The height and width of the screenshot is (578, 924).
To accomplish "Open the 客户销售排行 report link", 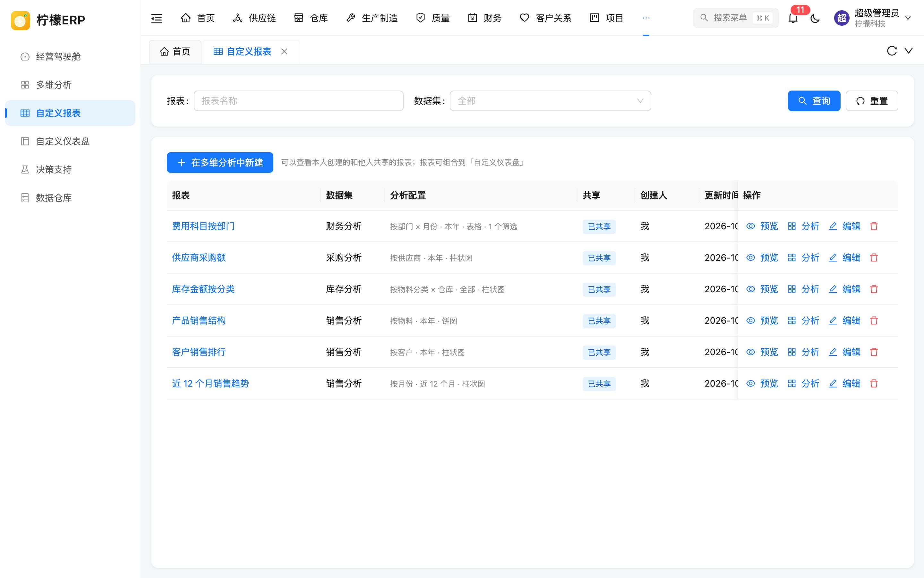I will pyautogui.click(x=199, y=352).
